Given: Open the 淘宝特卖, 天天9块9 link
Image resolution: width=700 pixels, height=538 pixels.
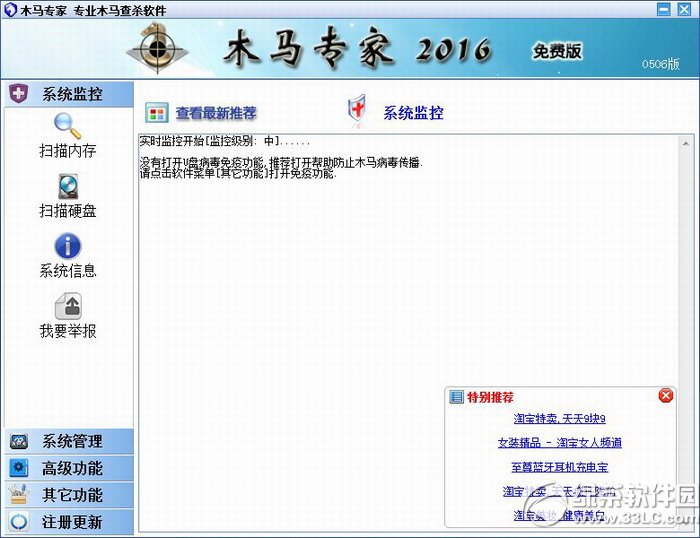Looking at the screenshot, I should [559, 418].
